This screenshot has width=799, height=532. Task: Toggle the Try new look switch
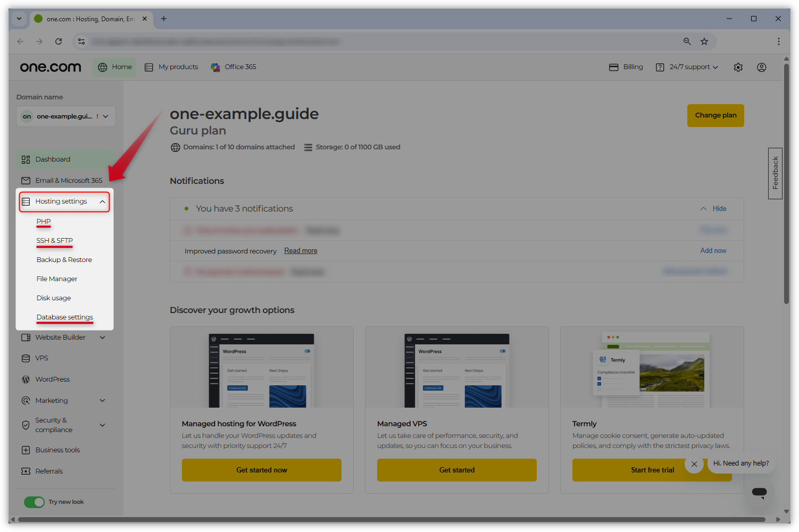click(x=35, y=502)
